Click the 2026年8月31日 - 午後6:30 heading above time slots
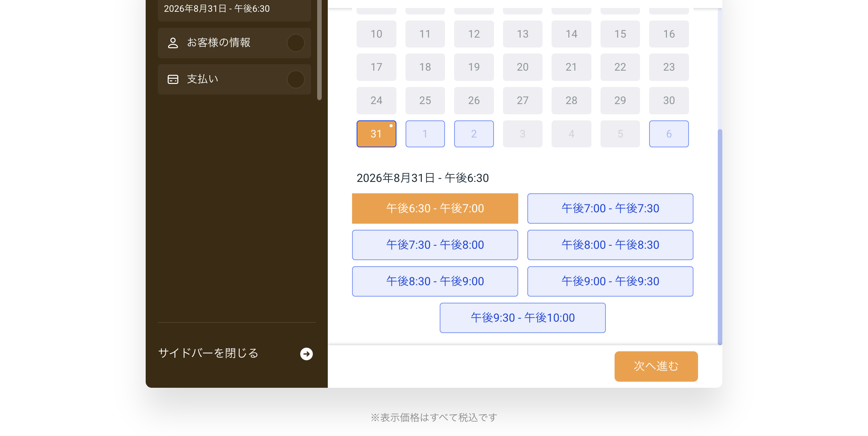Screen dimensions: 868x436 coord(423,178)
